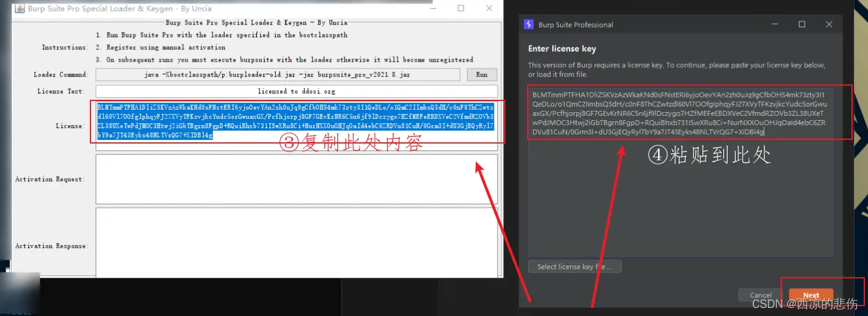Image resolution: width=868 pixels, height=316 pixels.
Task: Click the license key paste area in Burp Suite Professional
Action: [680, 172]
